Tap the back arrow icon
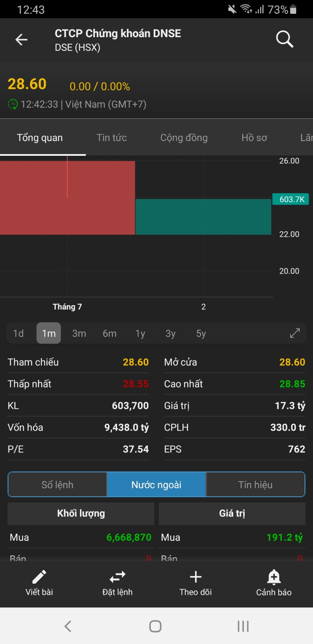The height and width of the screenshot is (644, 313). click(x=21, y=40)
